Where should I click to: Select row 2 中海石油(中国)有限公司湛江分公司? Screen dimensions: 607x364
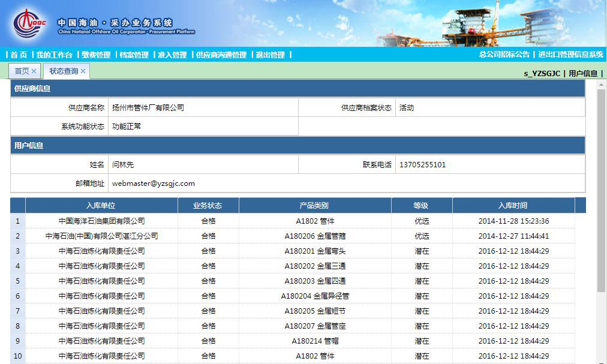click(102, 236)
